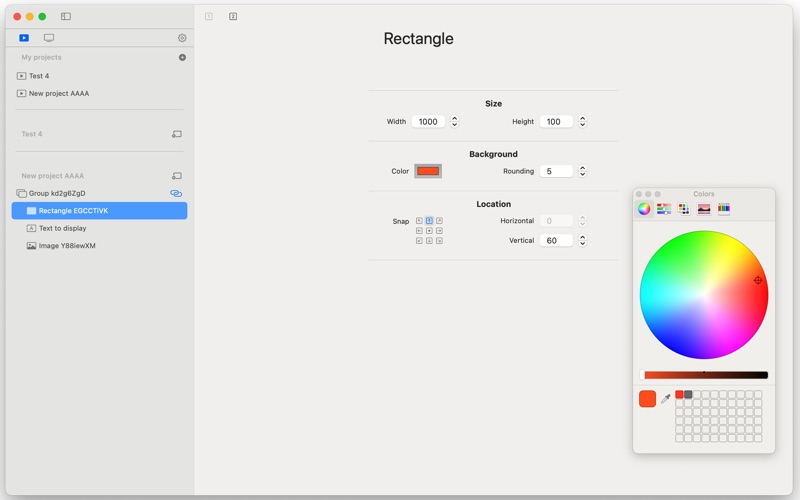Switch to the display monitor tab
The image size is (800, 500).
pos(49,38)
